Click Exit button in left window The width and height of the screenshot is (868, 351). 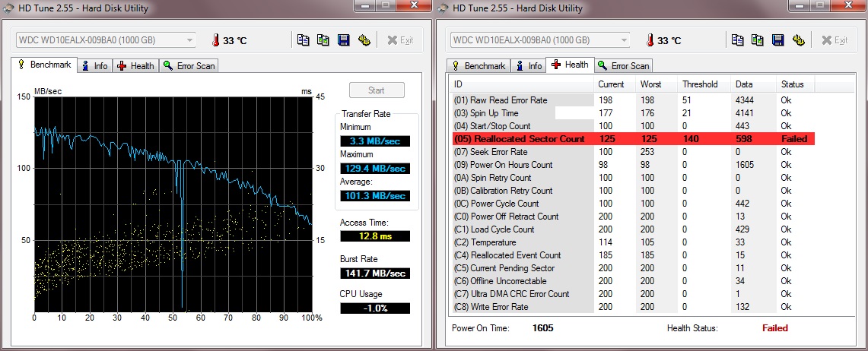click(x=399, y=40)
